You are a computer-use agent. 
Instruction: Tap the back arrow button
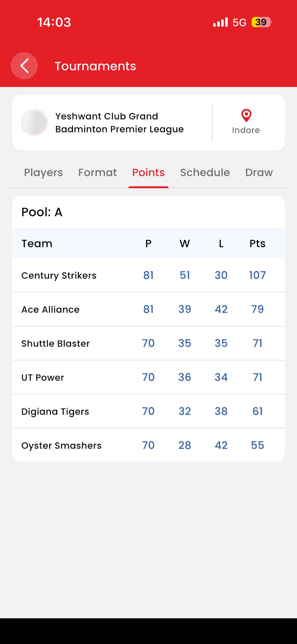[x=24, y=66]
